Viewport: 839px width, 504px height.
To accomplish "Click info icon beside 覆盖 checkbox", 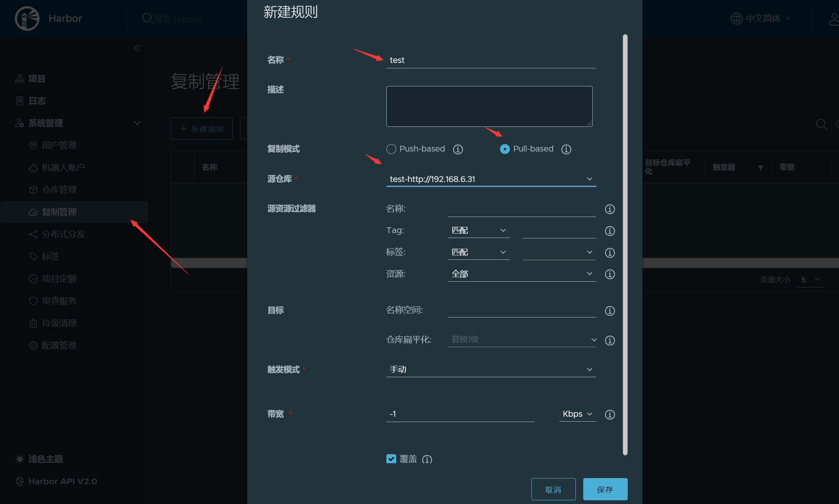I will [x=427, y=460].
